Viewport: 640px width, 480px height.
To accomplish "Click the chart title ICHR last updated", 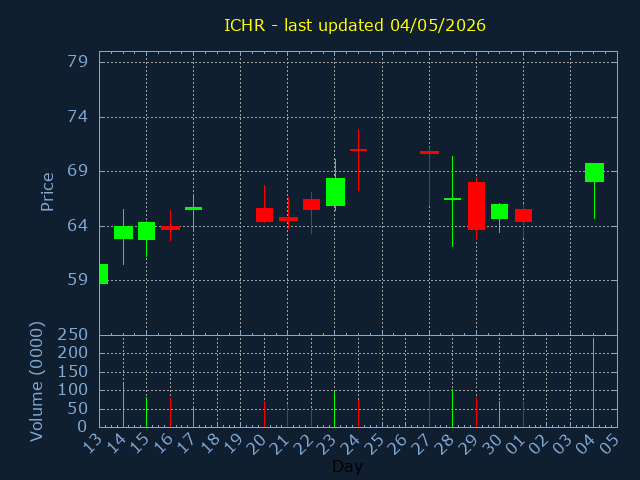I will 355,25.
